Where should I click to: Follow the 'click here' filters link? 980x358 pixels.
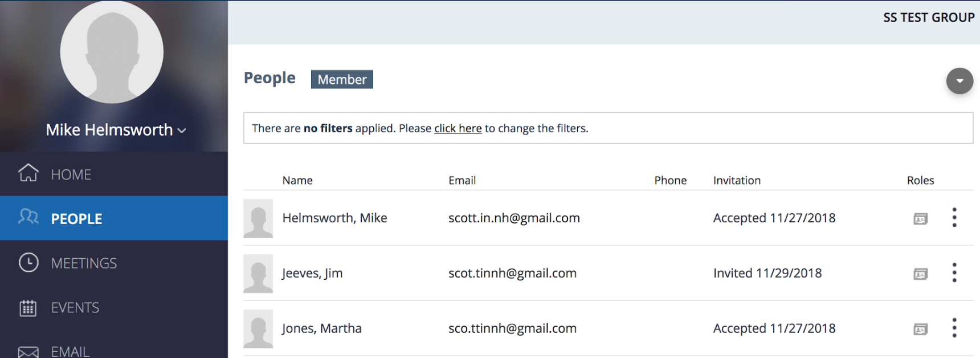458,128
